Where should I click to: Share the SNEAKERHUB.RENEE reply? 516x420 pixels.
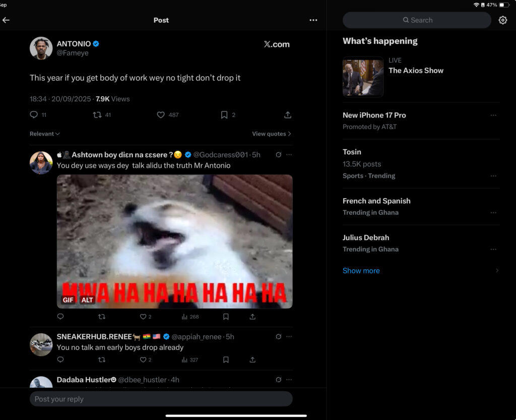coord(252,360)
